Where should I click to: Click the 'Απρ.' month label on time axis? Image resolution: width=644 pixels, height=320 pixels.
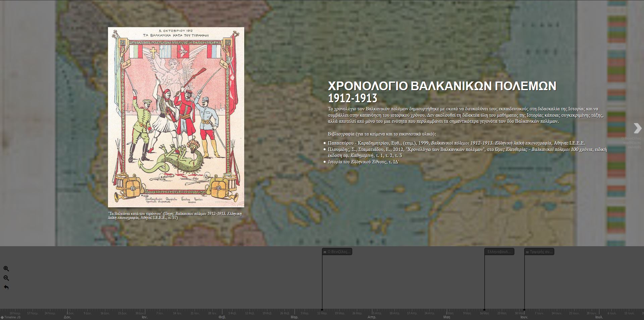pos(372,317)
